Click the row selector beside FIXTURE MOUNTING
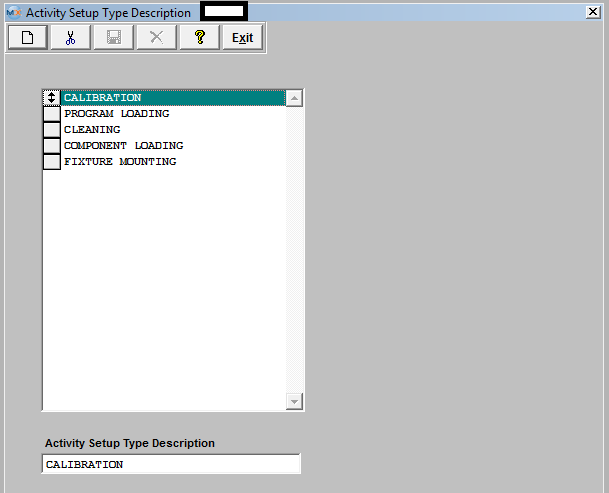609x493 pixels. coord(52,162)
